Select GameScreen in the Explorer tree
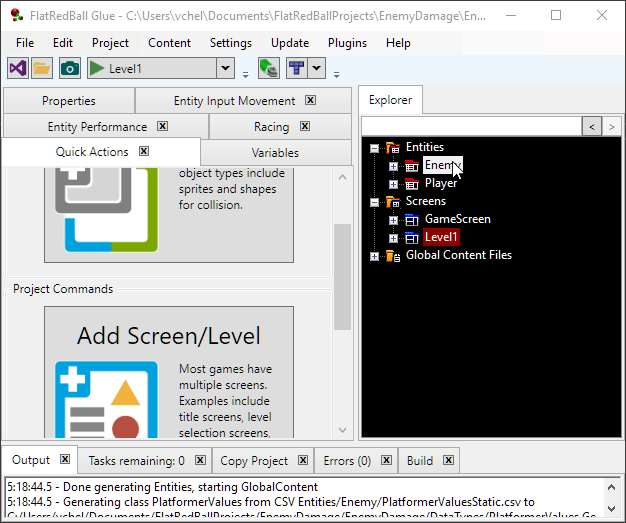Viewport: 626px width, 523px height. (457, 219)
